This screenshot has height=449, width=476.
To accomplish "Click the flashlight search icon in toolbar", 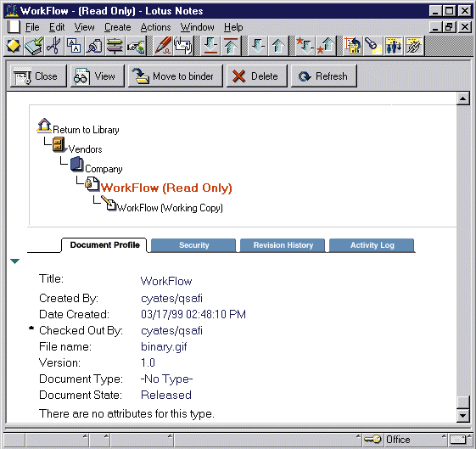I will coord(373,46).
